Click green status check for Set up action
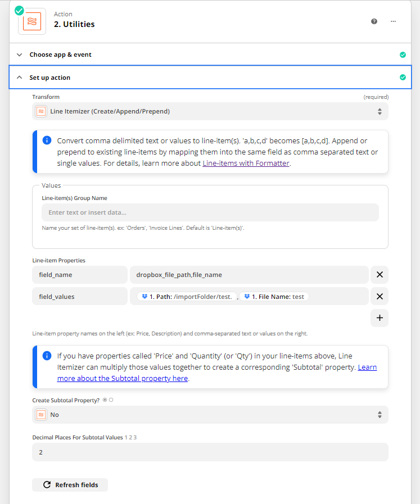The width and height of the screenshot is (420, 504). (x=403, y=77)
